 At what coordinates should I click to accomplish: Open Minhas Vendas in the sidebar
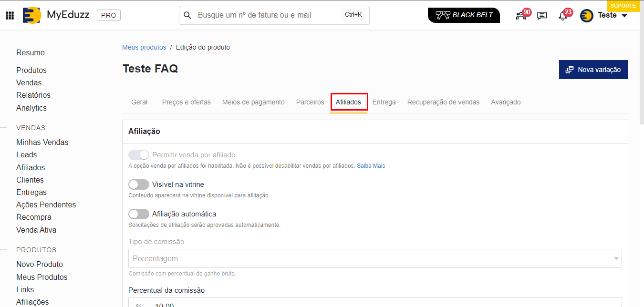(42, 142)
